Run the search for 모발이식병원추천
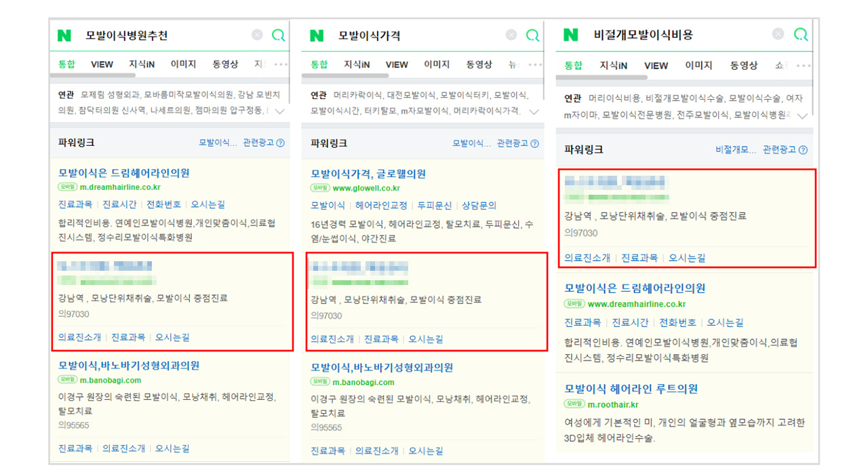 [278, 36]
